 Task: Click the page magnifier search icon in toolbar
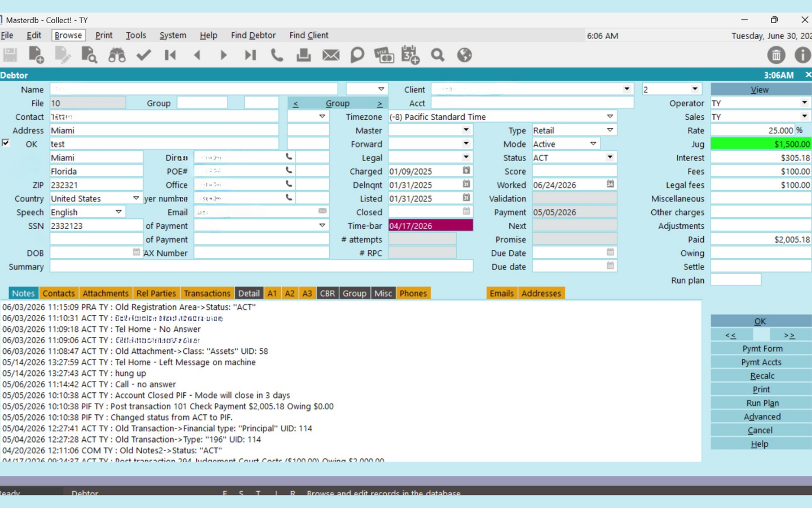coord(89,55)
